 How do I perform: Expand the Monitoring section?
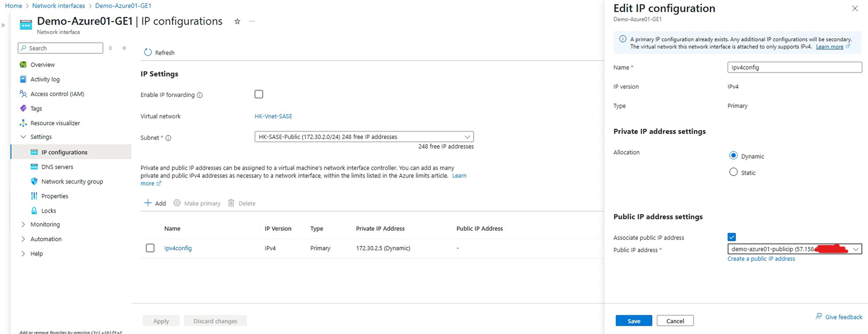(23, 224)
